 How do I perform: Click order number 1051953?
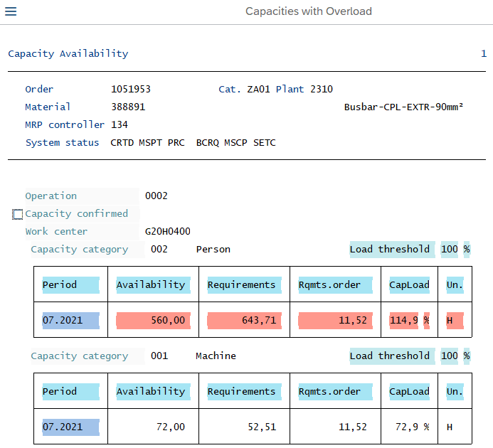point(131,90)
